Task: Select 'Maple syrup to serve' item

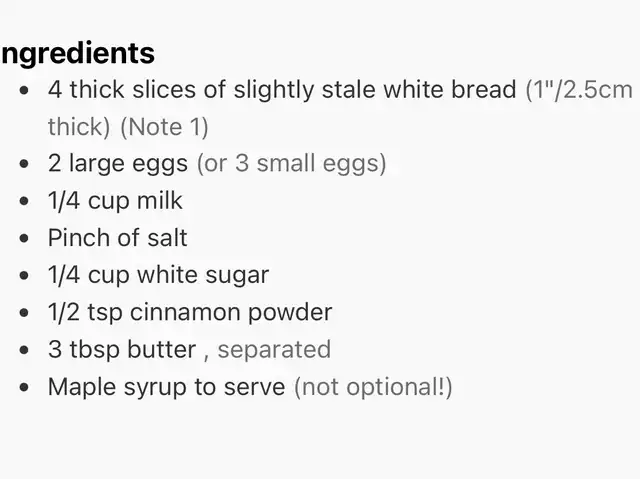Action: point(167,387)
